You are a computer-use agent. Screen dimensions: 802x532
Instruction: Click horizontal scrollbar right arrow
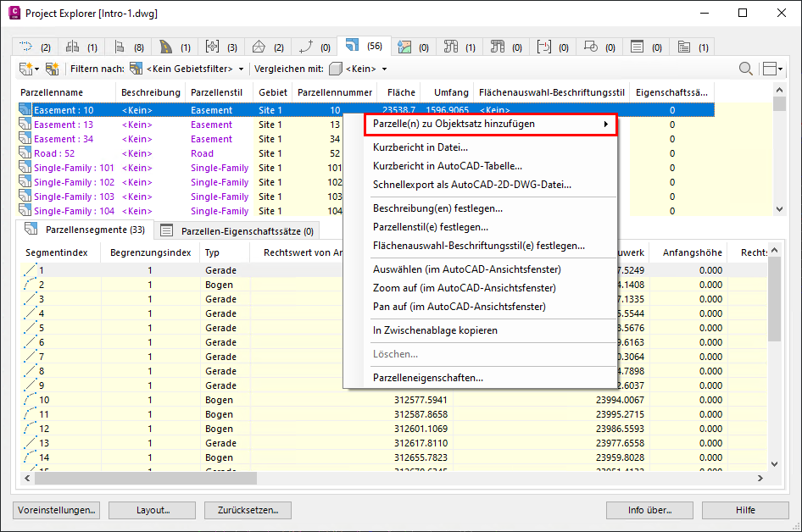click(760, 479)
